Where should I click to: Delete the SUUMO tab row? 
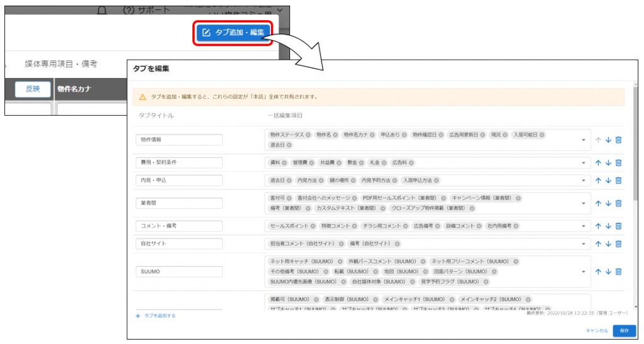pyautogui.click(x=619, y=271)
